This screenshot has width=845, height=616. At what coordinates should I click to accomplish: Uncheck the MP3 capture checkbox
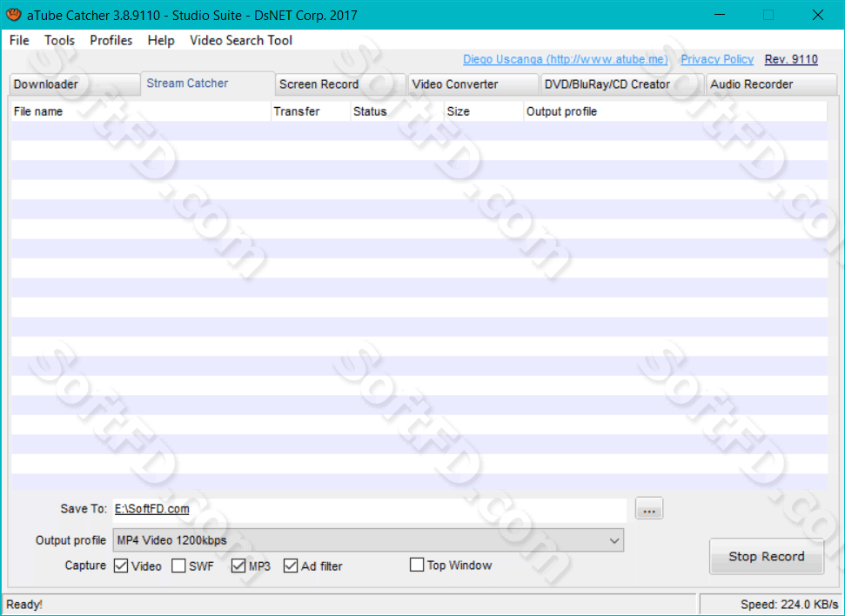238,566
